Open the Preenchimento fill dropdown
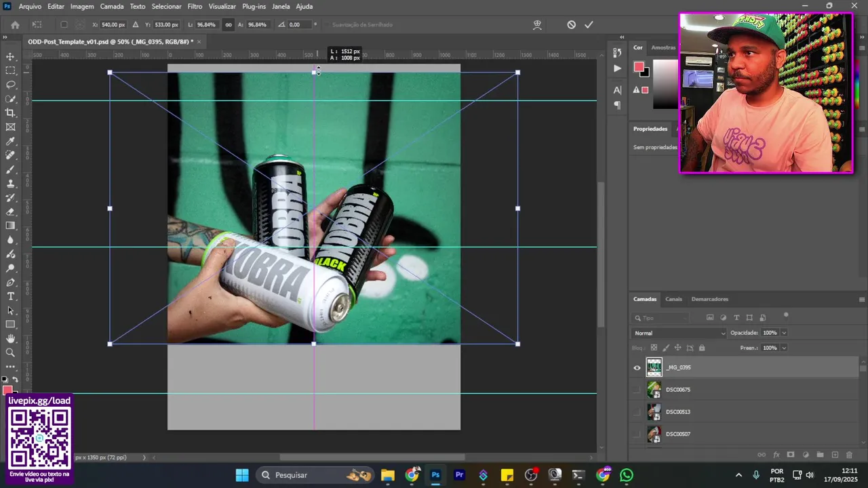Image resolution: width=868 pixels, height=488 pixels. [x=784, y=348]
